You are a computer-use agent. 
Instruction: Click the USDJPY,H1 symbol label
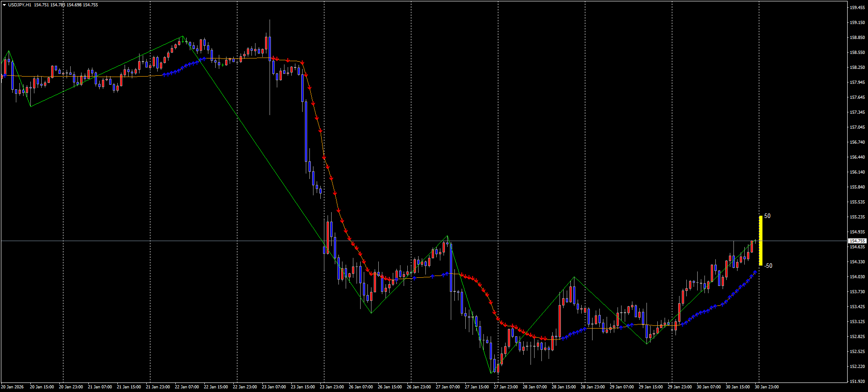tap(20, 5)
